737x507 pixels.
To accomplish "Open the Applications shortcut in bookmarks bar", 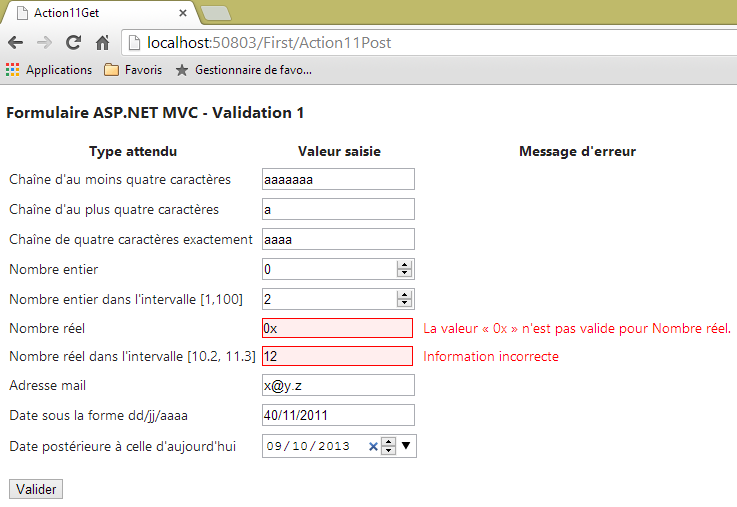I will (x=49, y=70).
